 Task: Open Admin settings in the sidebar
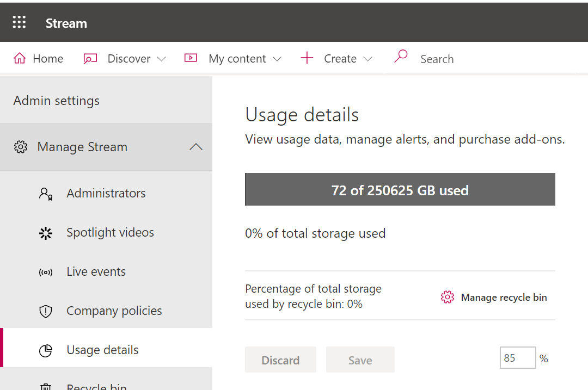(56, 100)
